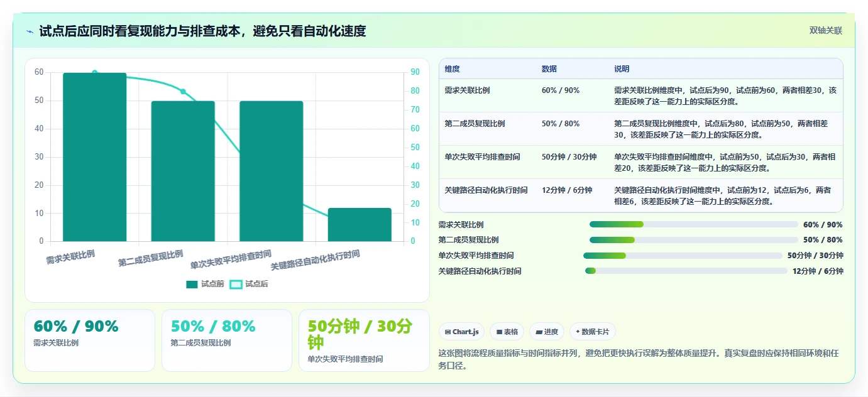Click the line point at value 90

(95, 73)
